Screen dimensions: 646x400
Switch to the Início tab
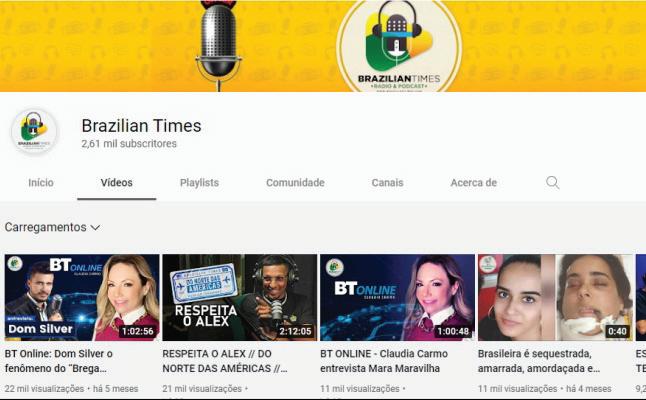click(41, 182)
